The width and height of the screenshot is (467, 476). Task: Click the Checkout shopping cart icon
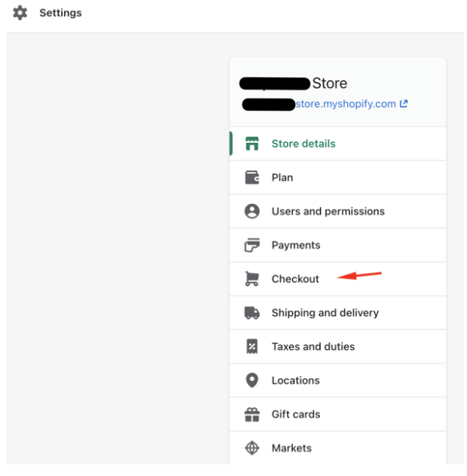252,279
